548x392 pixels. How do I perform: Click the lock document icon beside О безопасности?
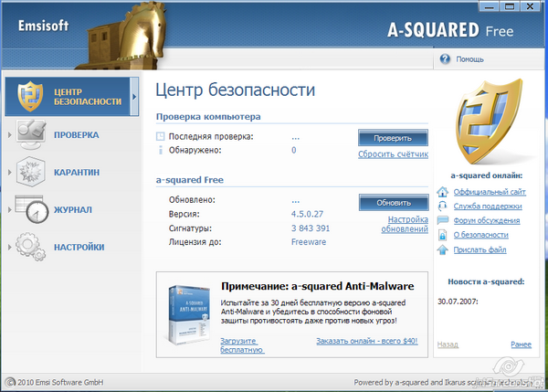click(442, 235)
